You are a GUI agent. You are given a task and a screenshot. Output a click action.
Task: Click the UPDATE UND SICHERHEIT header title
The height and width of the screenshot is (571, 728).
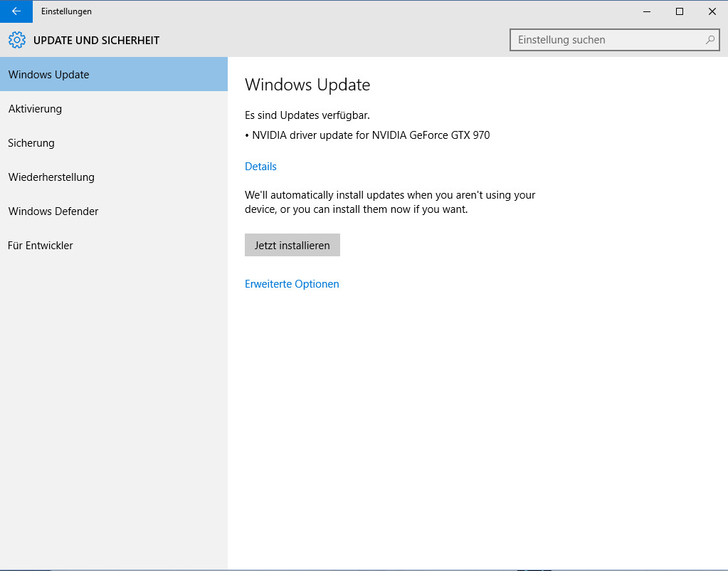pos(96,41)
